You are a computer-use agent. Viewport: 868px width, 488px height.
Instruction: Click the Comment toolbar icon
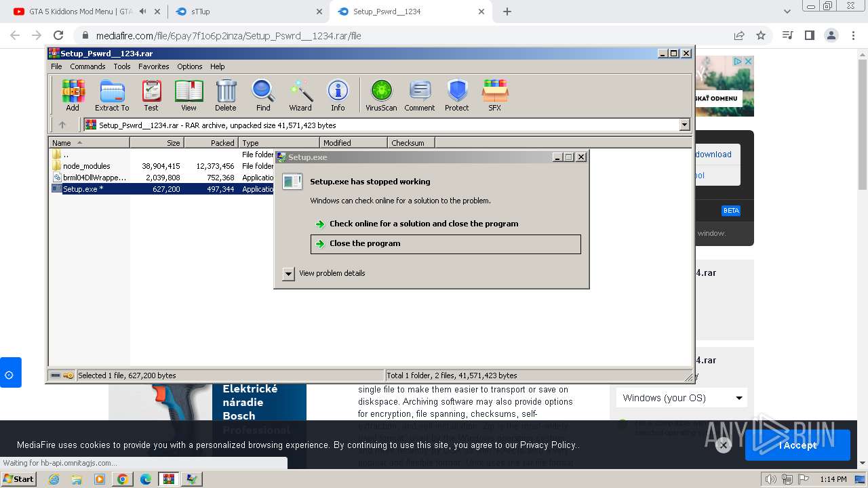[420, 95]
